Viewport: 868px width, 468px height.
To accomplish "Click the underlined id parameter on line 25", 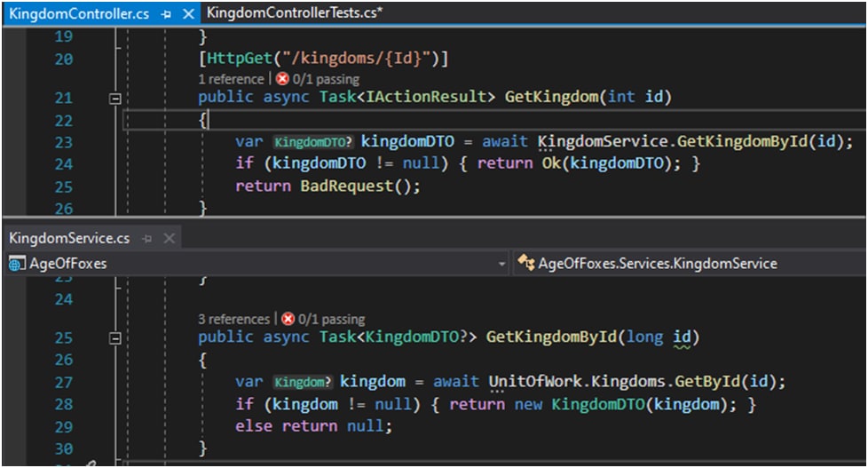I will point(682,337).
